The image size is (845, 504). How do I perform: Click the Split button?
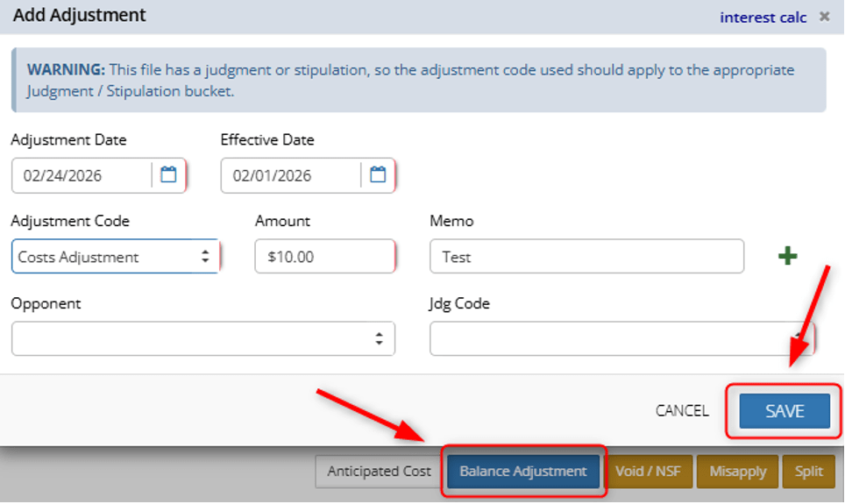tap(809, 472)
